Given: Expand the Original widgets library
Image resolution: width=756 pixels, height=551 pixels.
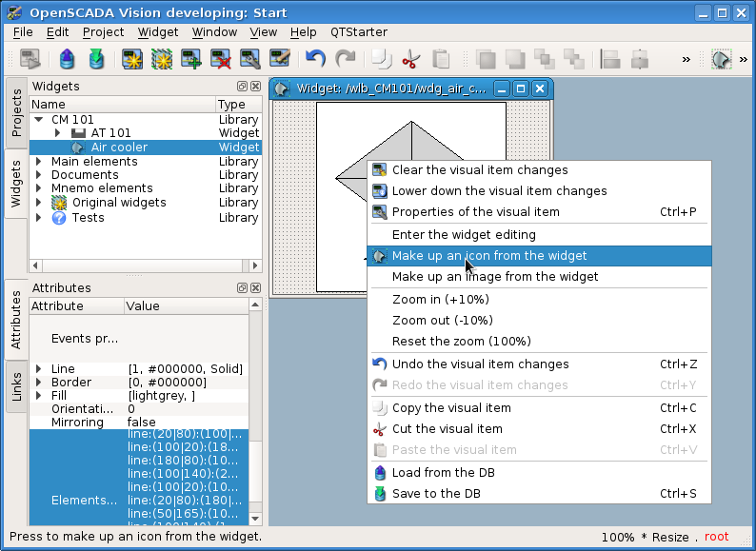Looking at the screenshot, I should [x=39, y=203].
